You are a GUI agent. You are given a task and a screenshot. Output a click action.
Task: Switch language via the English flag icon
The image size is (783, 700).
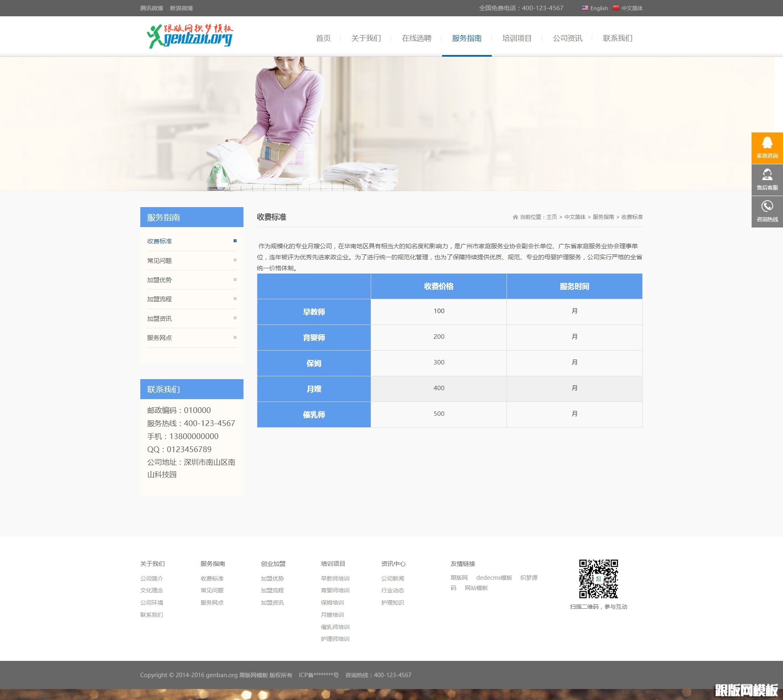585,8
